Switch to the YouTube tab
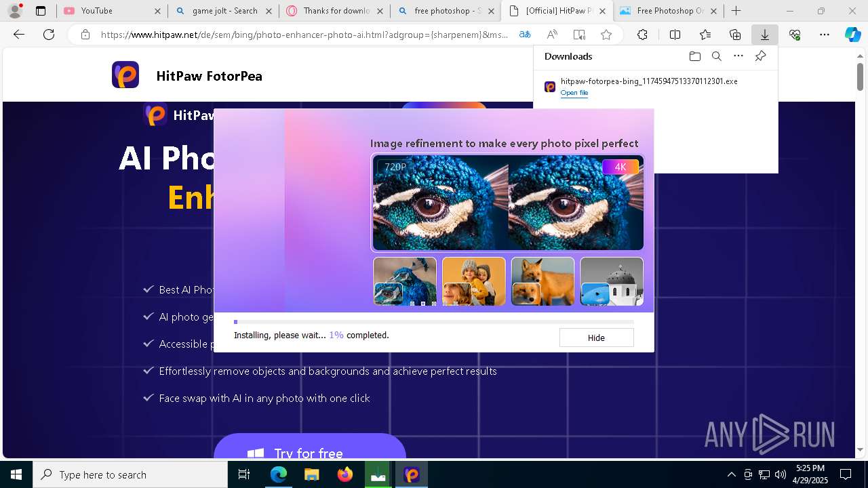868x488 pixels. (112, 11)
